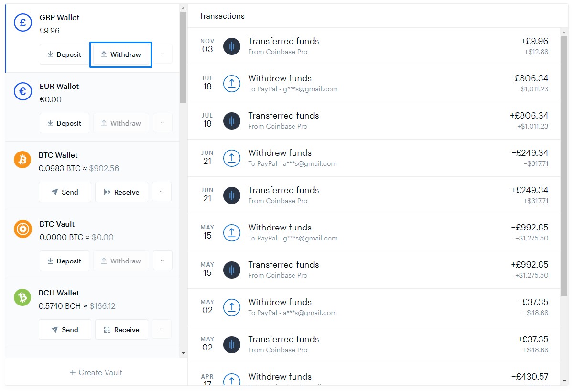Click the PayPal recipient under the −£249.34 withdrawal
The height and width of the screenshot is (392, 575).
[293, 163]
